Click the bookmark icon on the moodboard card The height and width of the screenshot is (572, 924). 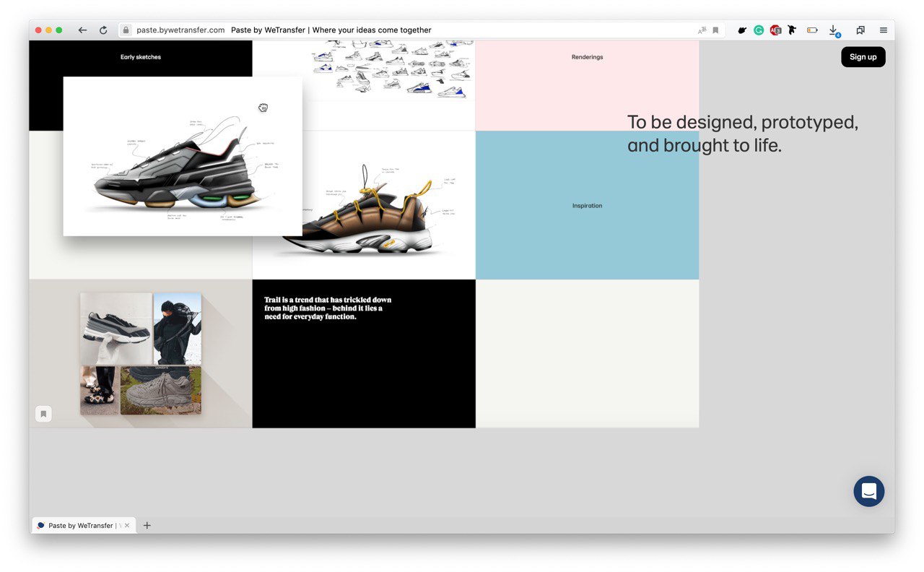pyautogui.click(x=43, y=414)
